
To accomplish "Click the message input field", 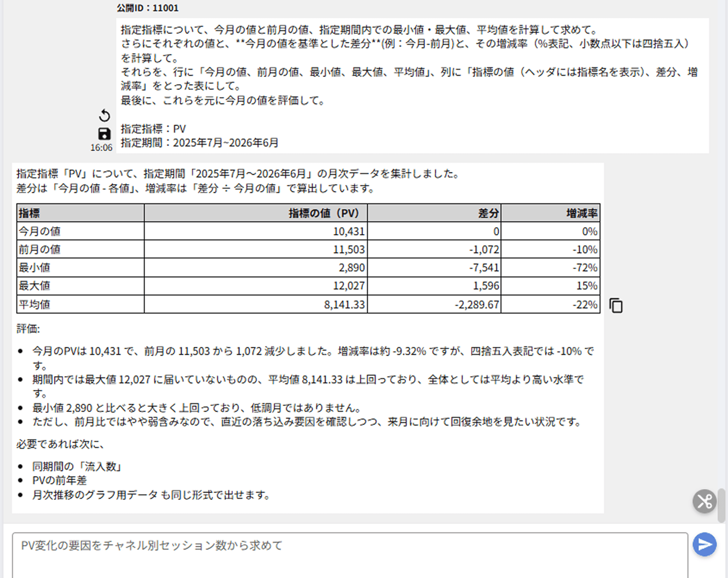I will pyautogui.click(x=350, y=556).
